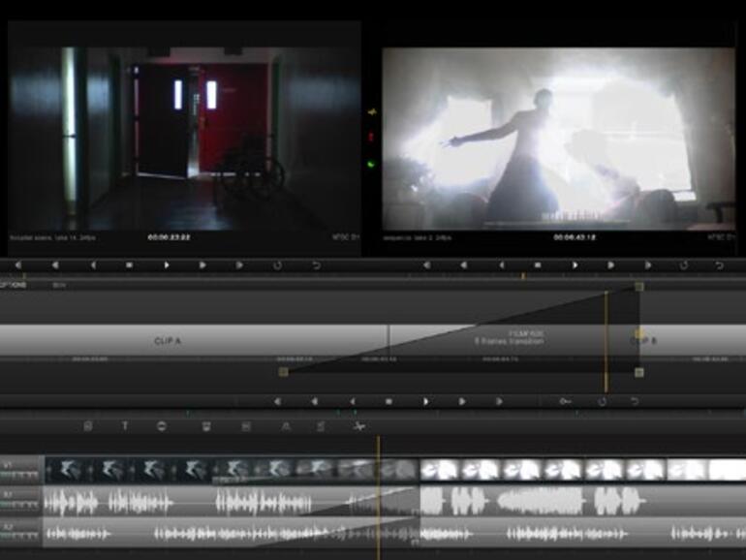
Task: Click the yellow marker icon between viewers
Action: pyautogui.click(x=372, y=112)
